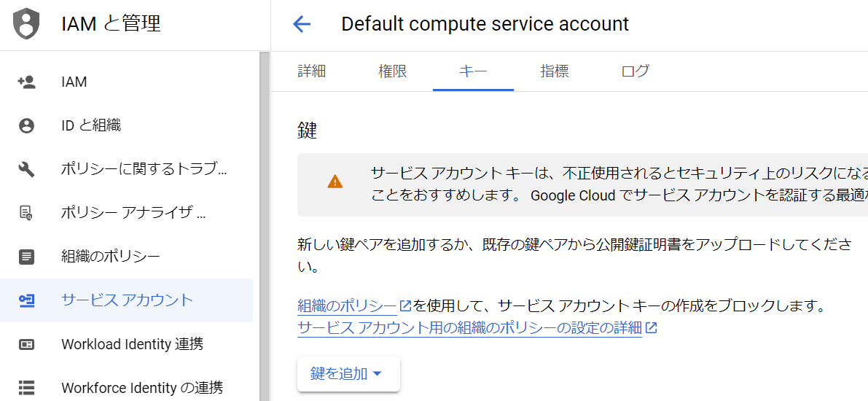Click the Default compute service account title

click(x=485, y=24)
